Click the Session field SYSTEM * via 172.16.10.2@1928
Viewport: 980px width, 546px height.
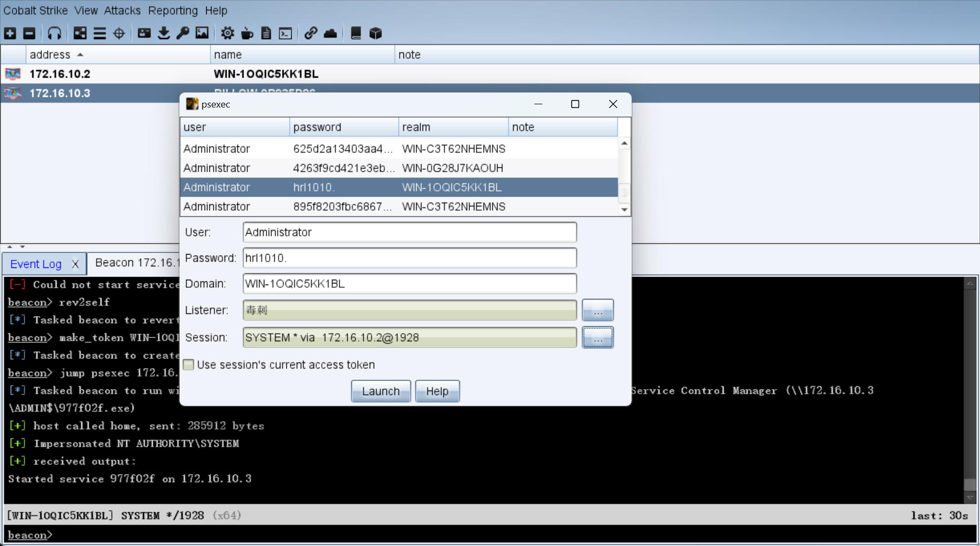[409, 337]
